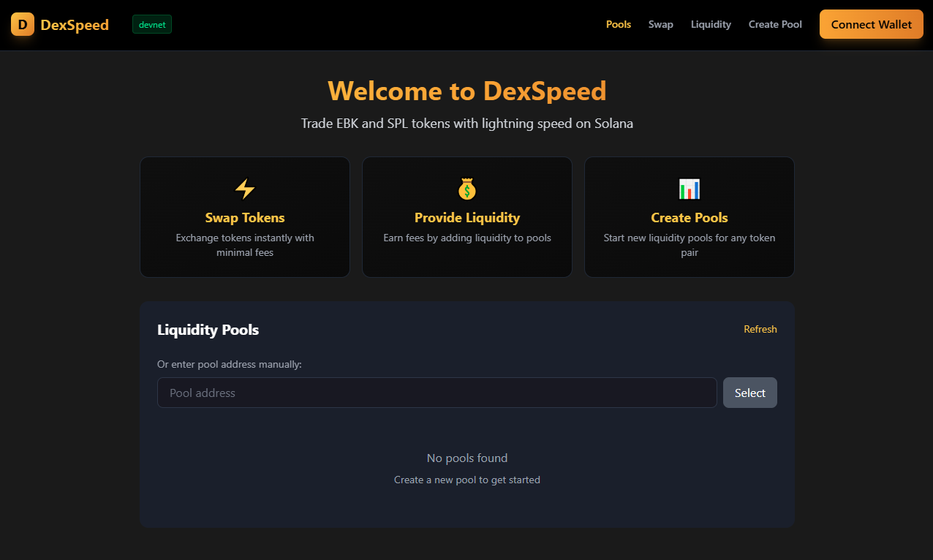The height and width of the screenshot is (560, 933).
Task: Click the Welcome to DexSpeed heading
Action: click(x=466, y=91)
